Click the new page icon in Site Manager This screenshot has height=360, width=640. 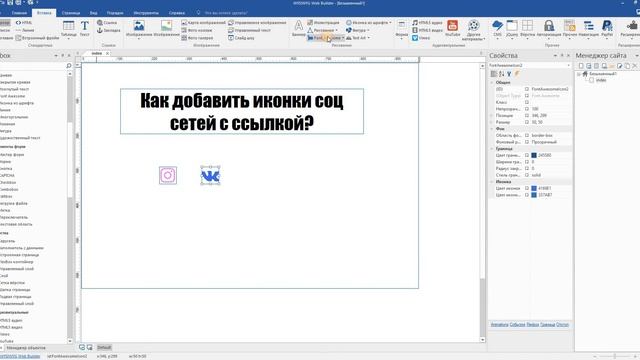pos(581,66)
